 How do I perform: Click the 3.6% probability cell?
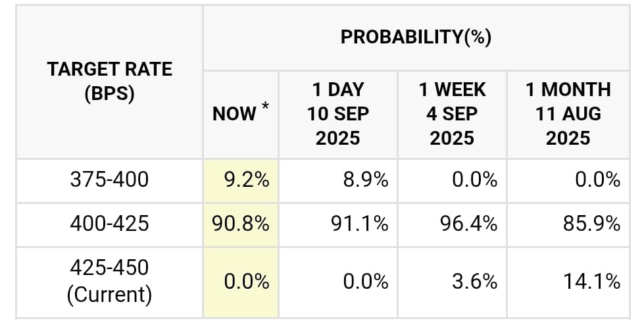(x=452, y=282)
